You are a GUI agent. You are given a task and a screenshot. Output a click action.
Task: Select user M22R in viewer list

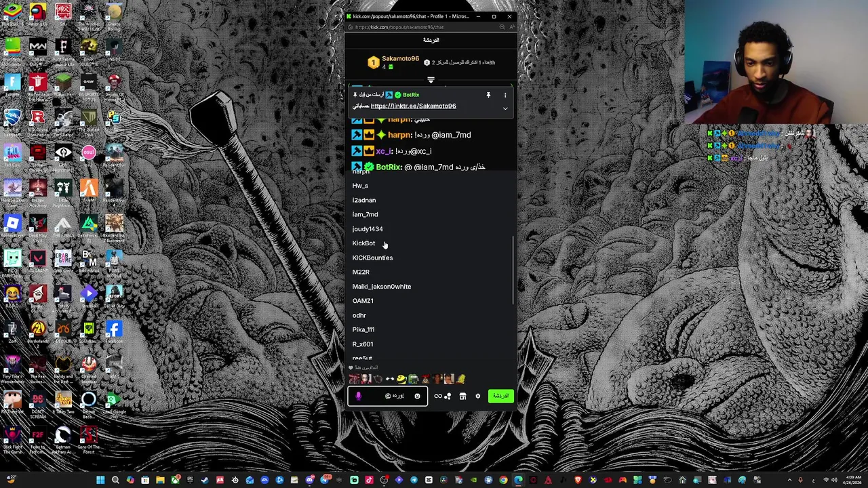(x=361, y=272)
